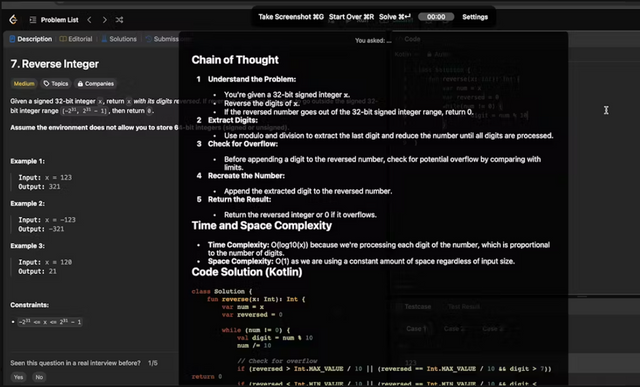The width and height of the screenshot is (640, 387).
Task: Open the Problem List panel
Action: click(54, 20)
